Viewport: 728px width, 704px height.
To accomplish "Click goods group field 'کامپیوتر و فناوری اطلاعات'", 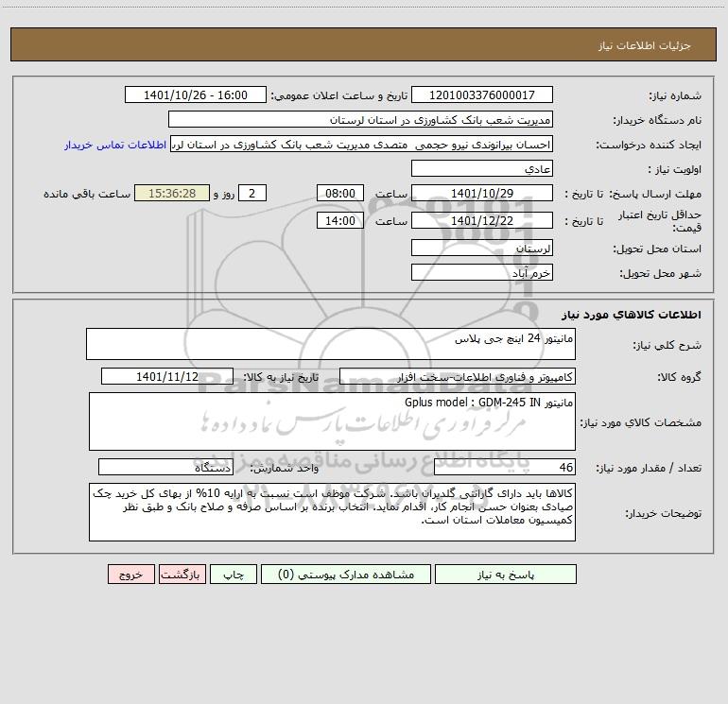I will click(x=458, y=376).
